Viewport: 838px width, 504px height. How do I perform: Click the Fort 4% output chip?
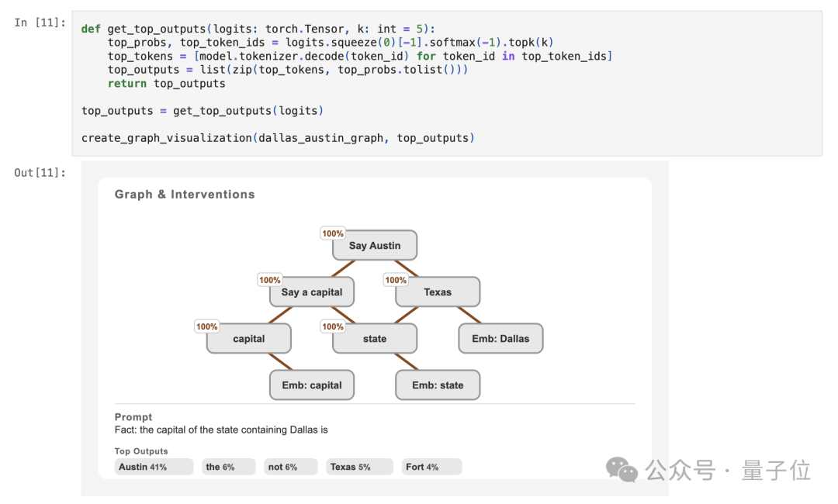click(x=431, y=467)
